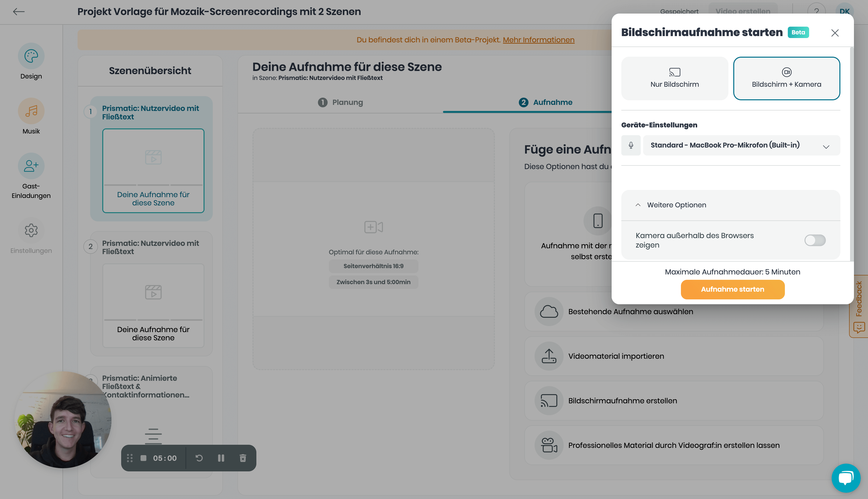Open the microphone selection dropdown
This screenshot has width=868, height=499.
pyautogui.click(x=741, y=145)
